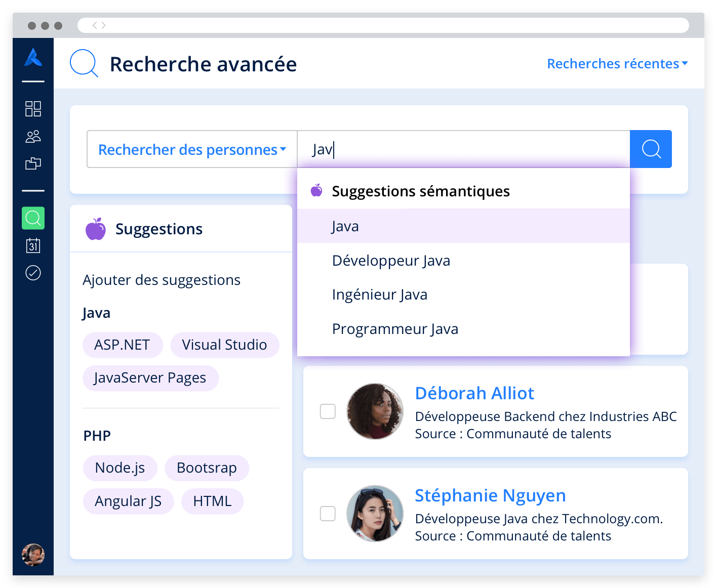Click the search input containing Jav
This screenshot has width=717, height=588.
click(x=463, y=149)
